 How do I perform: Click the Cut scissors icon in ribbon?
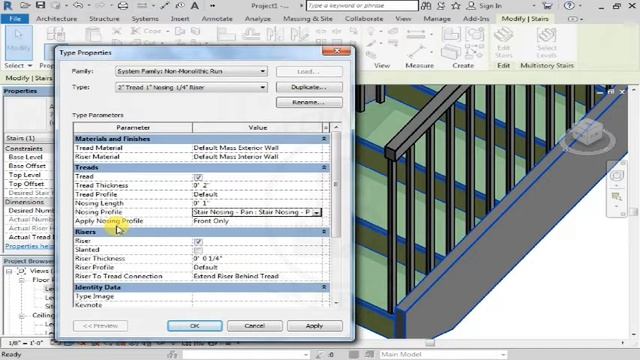117,31
